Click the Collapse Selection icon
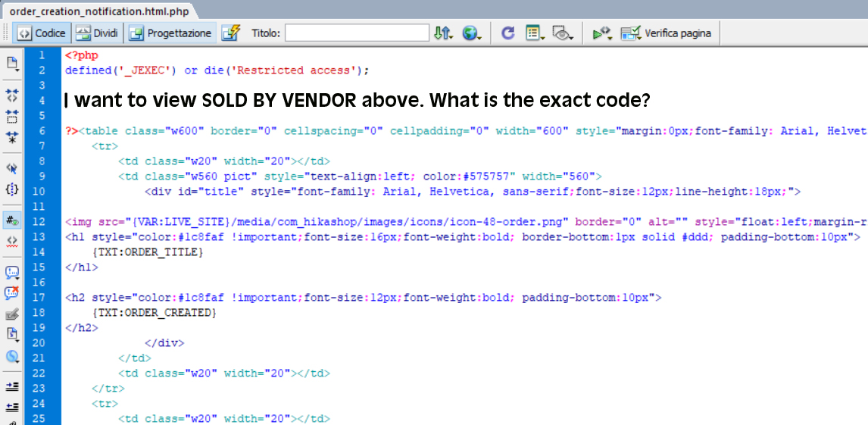 11,115
